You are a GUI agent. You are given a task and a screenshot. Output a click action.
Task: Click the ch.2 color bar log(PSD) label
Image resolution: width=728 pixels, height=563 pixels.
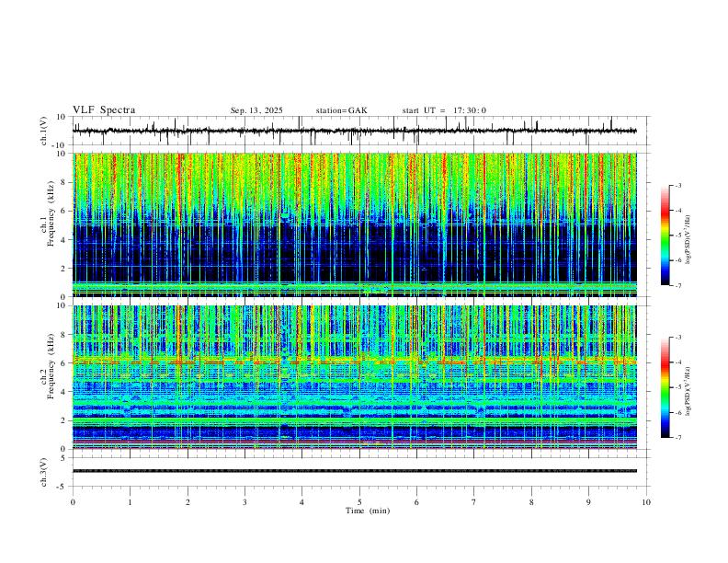[688, 391]
